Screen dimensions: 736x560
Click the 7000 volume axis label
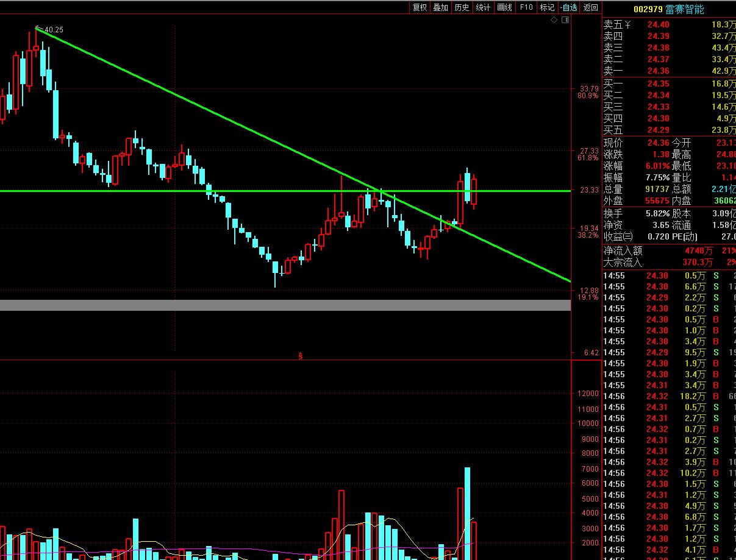point(590,469)
